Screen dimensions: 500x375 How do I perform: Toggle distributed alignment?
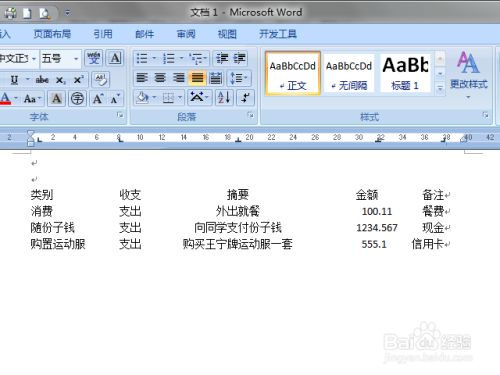(215, 78)
